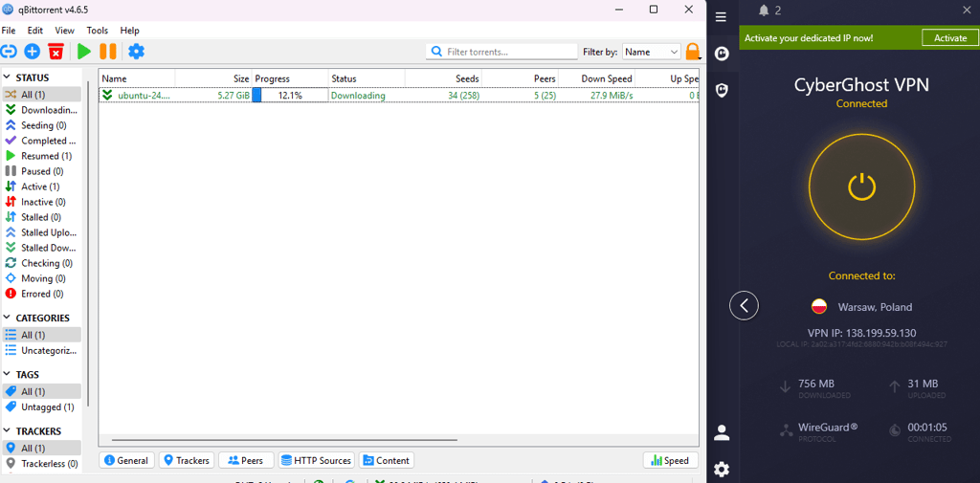Switch to the HTTP Sources tab
The image size is (980, 483).
point(316,460)
